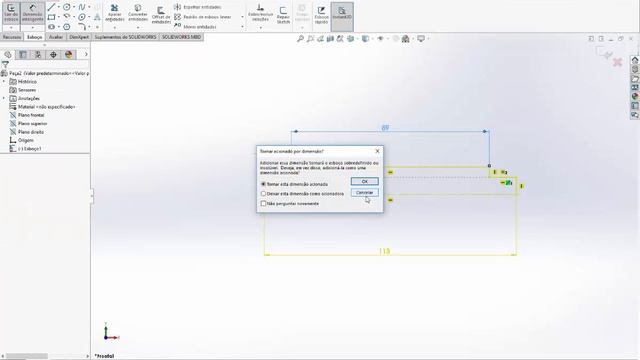
Task: Expand the Histórico tree node
Action: pyautogui.click(x=4, y=82)
